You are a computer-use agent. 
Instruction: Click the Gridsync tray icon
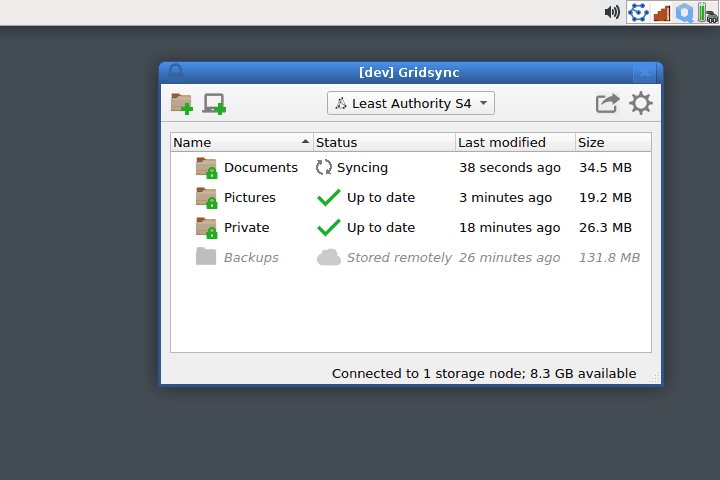pos(638,12)
